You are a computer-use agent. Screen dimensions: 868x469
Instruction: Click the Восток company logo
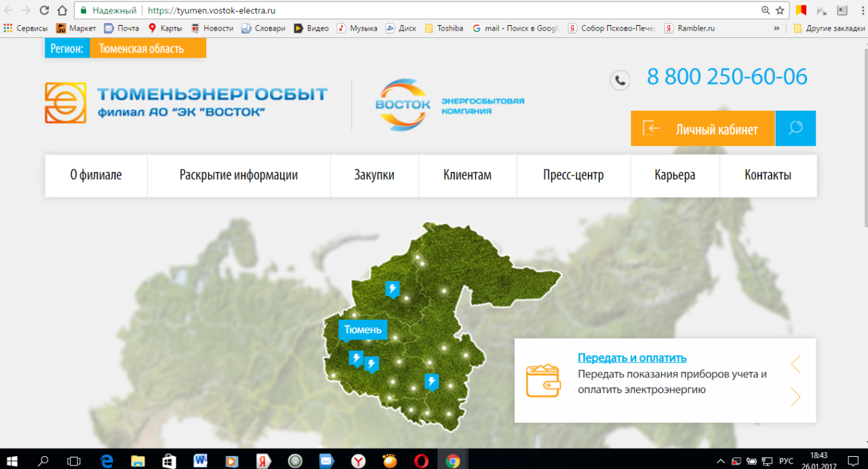(x=450, y=105)
